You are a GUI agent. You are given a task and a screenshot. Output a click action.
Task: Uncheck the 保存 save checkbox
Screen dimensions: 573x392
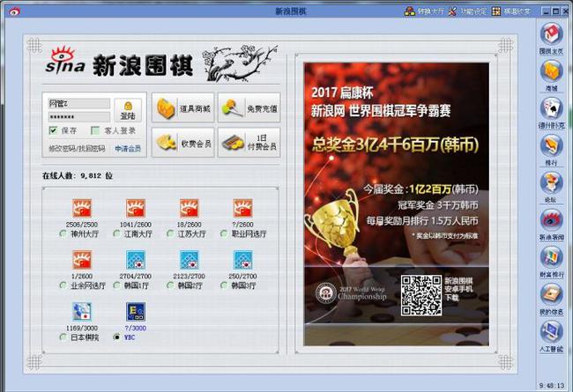pos(54,130)
